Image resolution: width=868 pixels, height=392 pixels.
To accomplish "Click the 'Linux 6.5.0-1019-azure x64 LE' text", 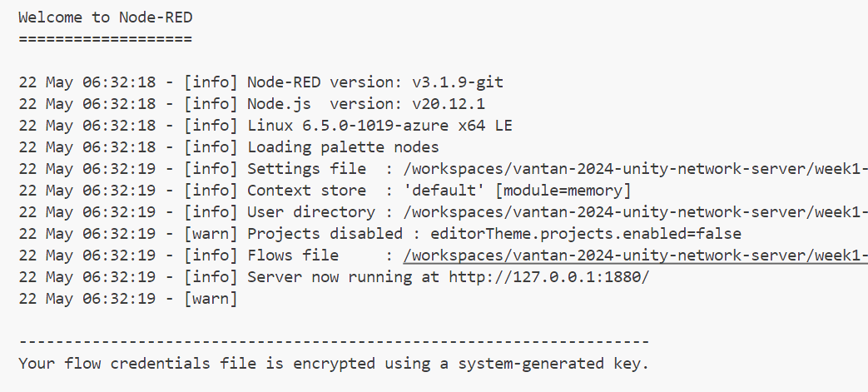I will tap(379, 126).
